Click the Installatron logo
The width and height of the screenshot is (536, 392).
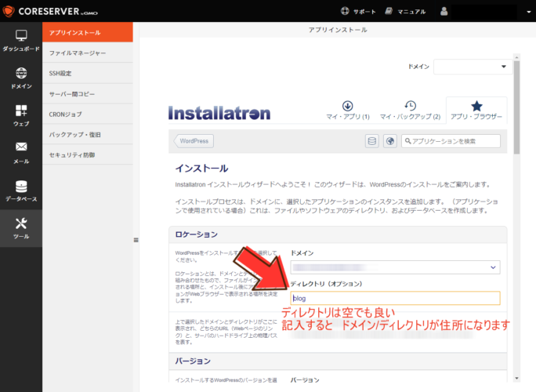coord(219,113)
